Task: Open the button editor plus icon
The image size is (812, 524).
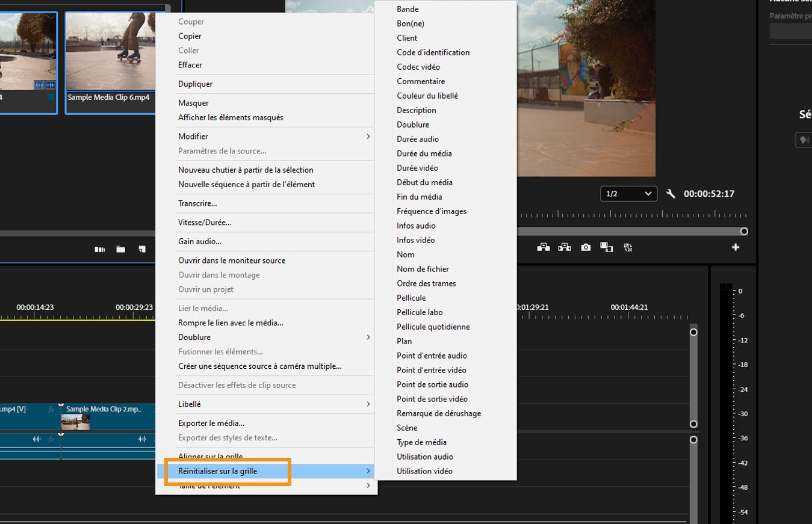Action: point(735,247)
